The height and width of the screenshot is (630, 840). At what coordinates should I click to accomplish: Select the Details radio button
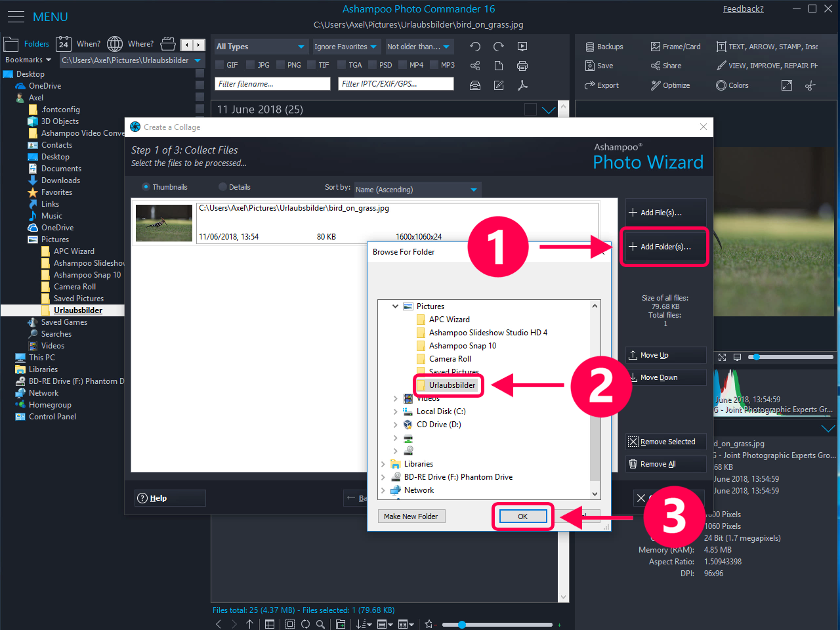222,187
